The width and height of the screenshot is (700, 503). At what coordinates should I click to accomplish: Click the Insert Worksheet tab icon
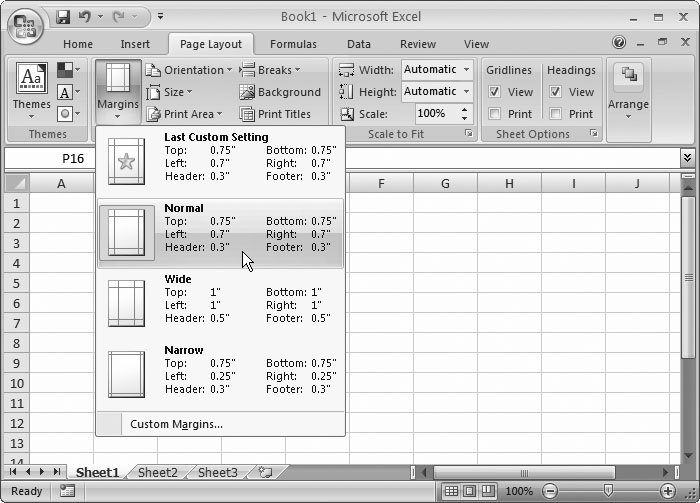pos(265,472)
